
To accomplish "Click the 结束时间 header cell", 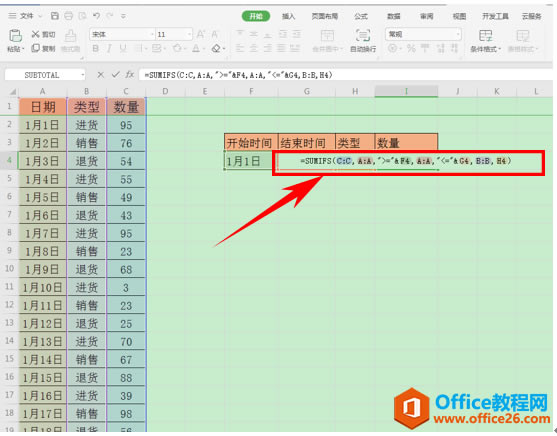I will point(307,142).
